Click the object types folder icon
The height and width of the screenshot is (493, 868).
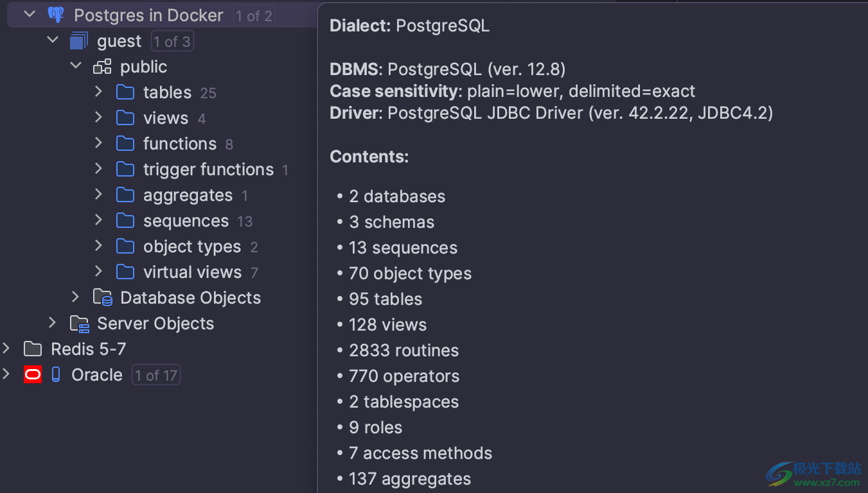(125, 246)
